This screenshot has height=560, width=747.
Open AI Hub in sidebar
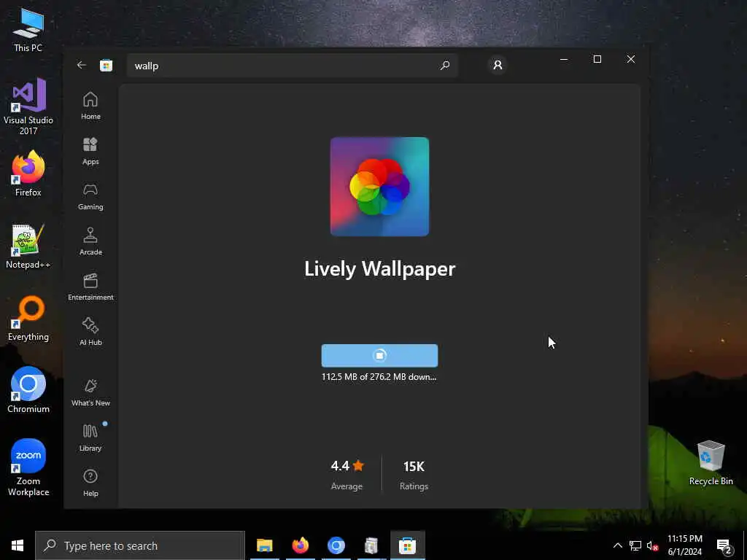coord(90,332)
